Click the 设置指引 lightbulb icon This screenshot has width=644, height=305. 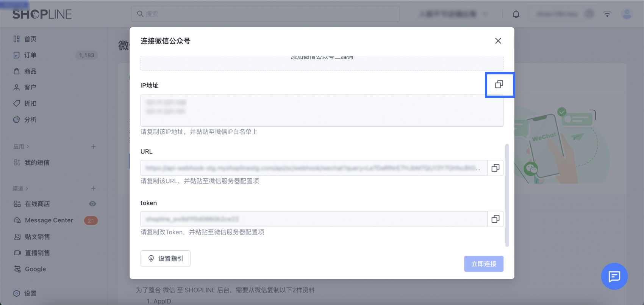pyautogui.click(x=151, y=258)
